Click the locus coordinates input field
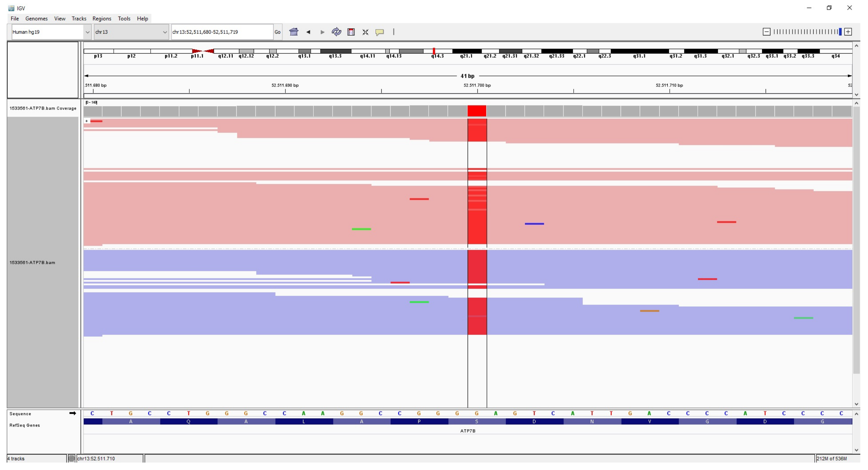Screen dimensions: 868x470 [222, 32]
